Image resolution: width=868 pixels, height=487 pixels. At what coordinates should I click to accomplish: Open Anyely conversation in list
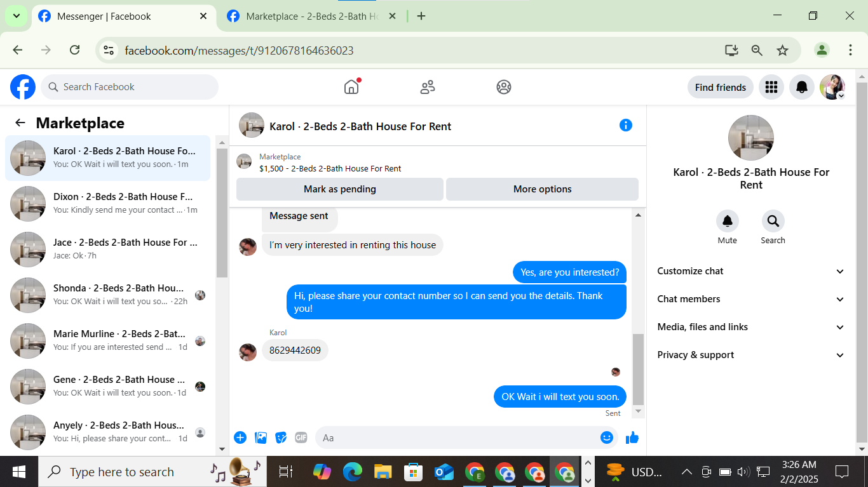click(108, 432)
